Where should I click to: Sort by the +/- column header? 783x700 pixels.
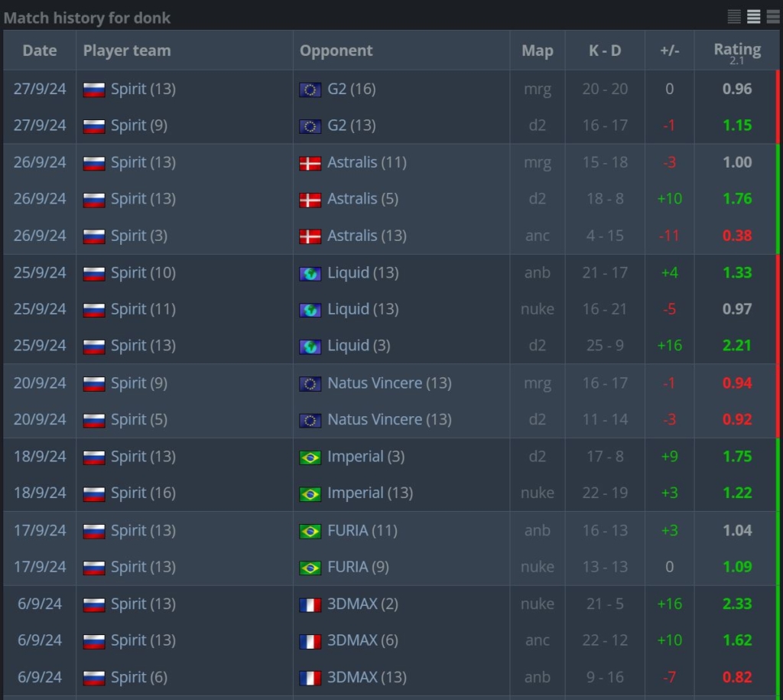point(670,50)
